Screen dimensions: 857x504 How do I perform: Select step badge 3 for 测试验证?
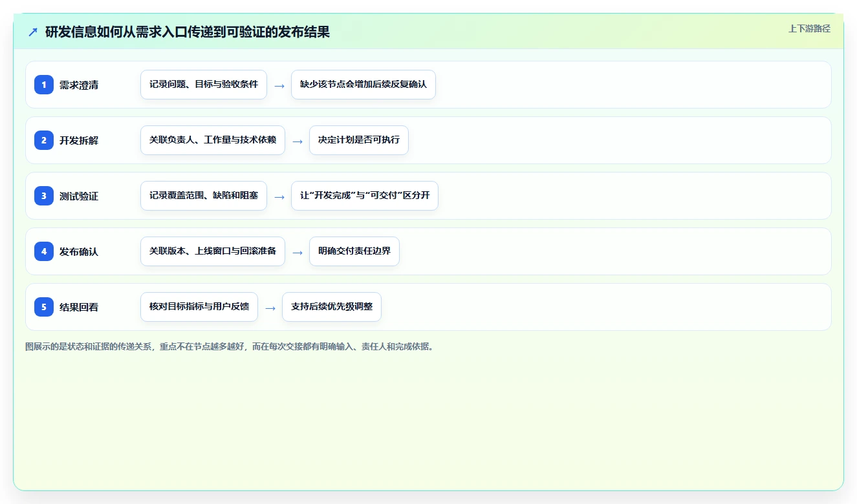[44, 196]
